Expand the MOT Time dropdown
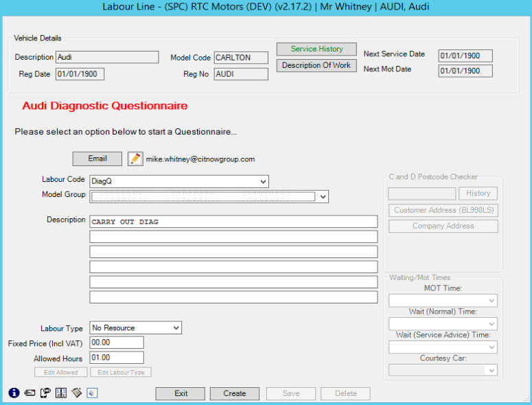 (x=491, y=301)
